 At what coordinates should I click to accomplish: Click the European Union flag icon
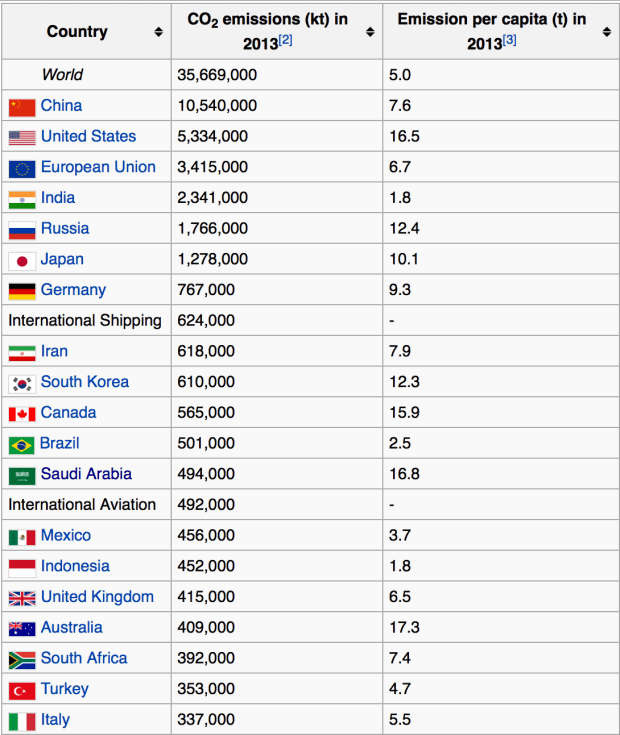(22, 168)
